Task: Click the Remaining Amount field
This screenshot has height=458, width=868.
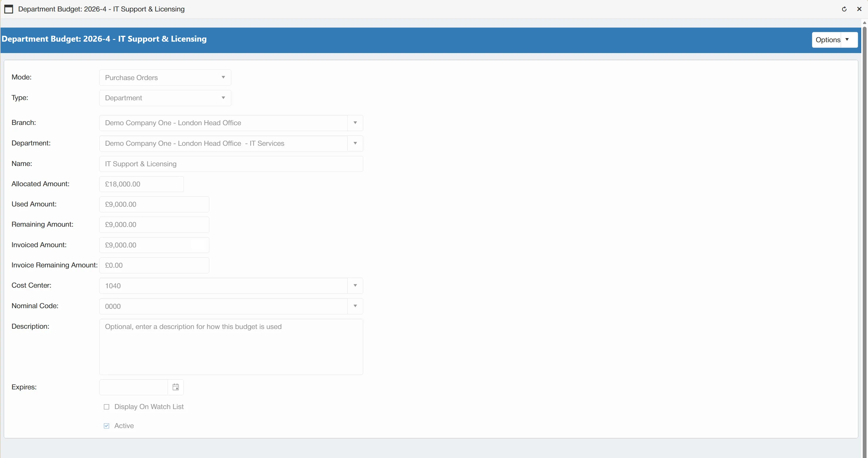Action: (x=154, y=224)
